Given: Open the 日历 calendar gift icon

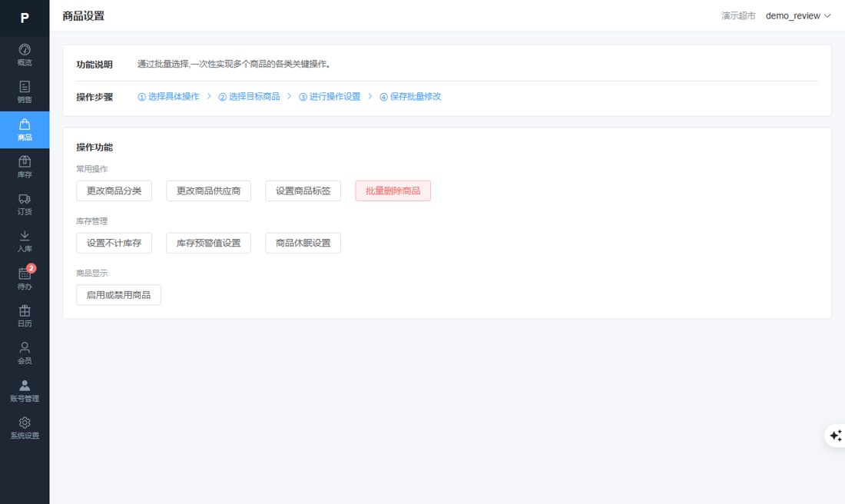Looking at the screenshot, I should pos(25,316).
